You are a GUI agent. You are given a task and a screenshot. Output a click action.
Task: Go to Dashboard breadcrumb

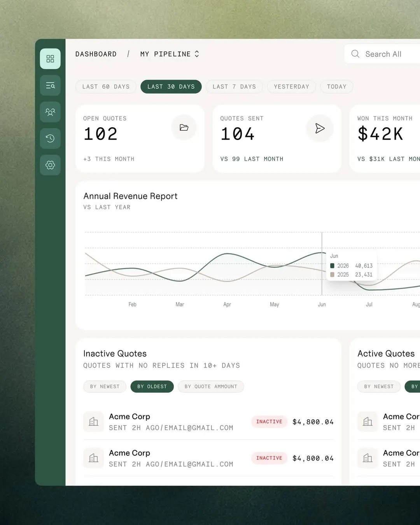(96, 54)
